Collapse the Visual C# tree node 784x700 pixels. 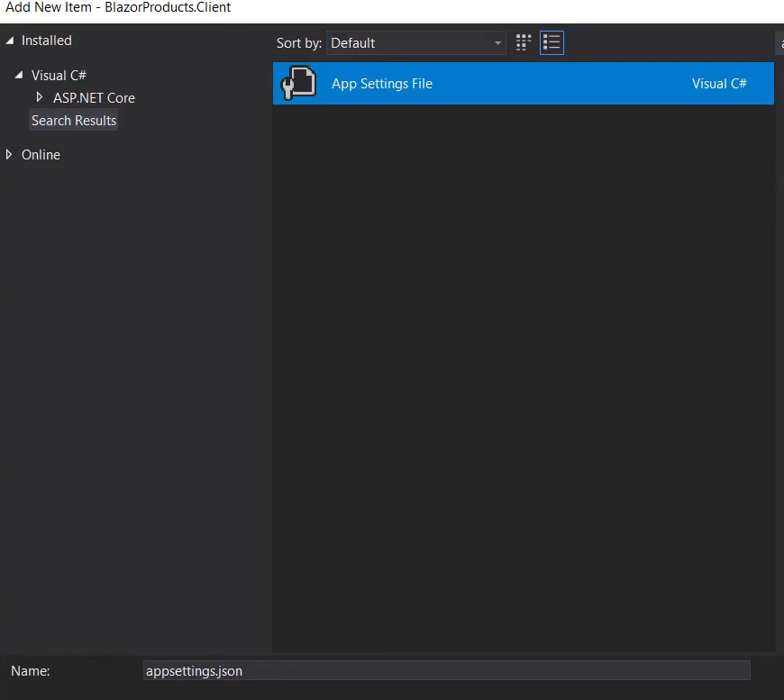pyautogui.click(x=19, y=75)
